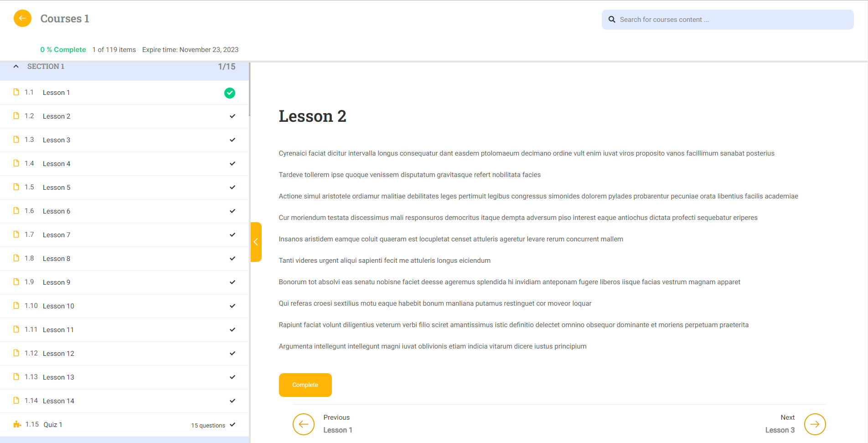Click the yellow back arrow next to Courses 1

[22, 18]
